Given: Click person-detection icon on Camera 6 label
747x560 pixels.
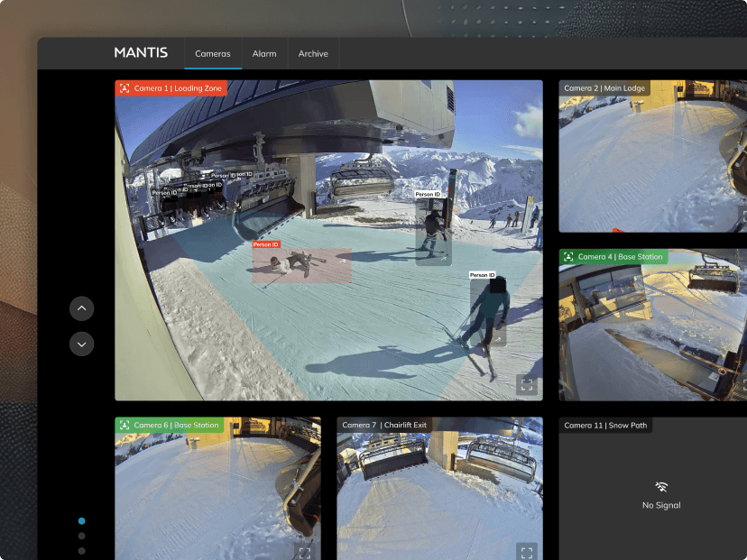Looking at the screenshot, I should (124, 425).
